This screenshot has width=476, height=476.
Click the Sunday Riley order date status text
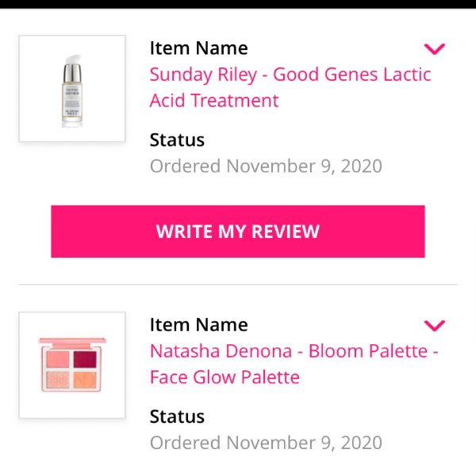click(266, 167)
